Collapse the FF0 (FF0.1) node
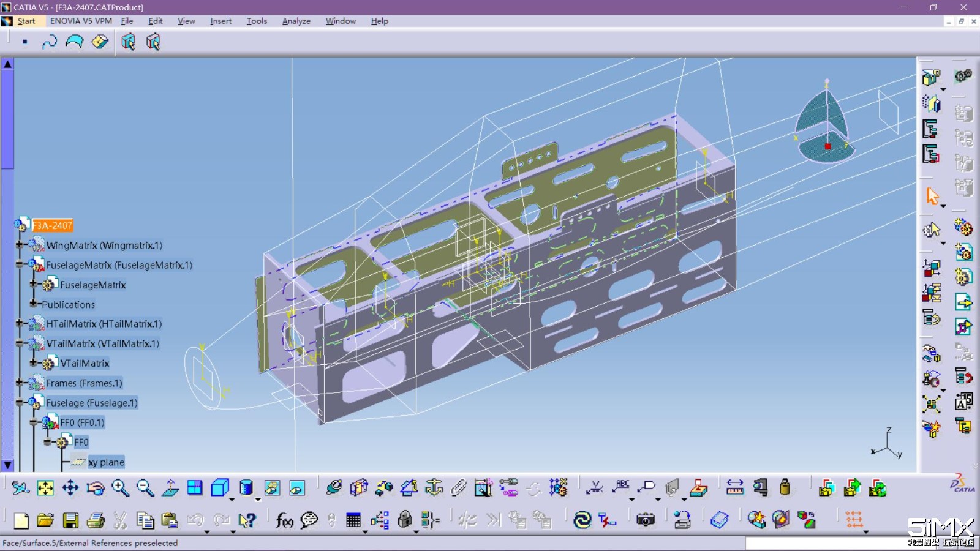The width and height of the screenshot is (980, 551). (x=34, y=422)
